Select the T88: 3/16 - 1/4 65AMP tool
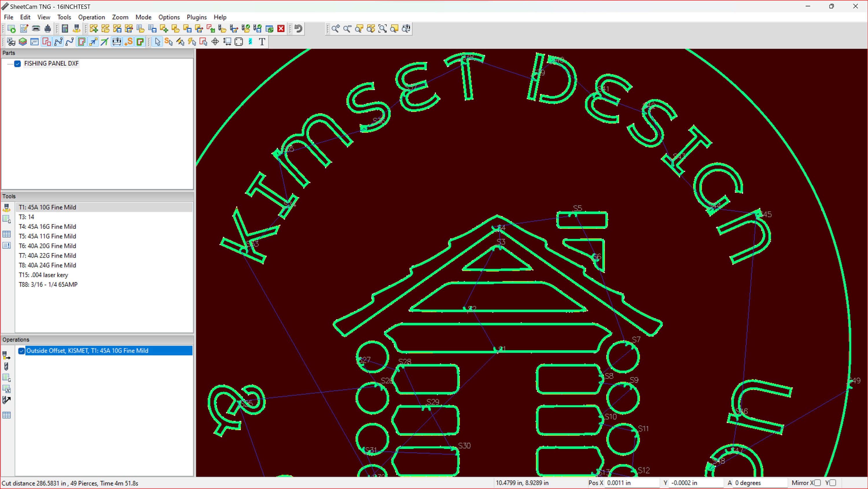868x489 pixels. (48, 284)
